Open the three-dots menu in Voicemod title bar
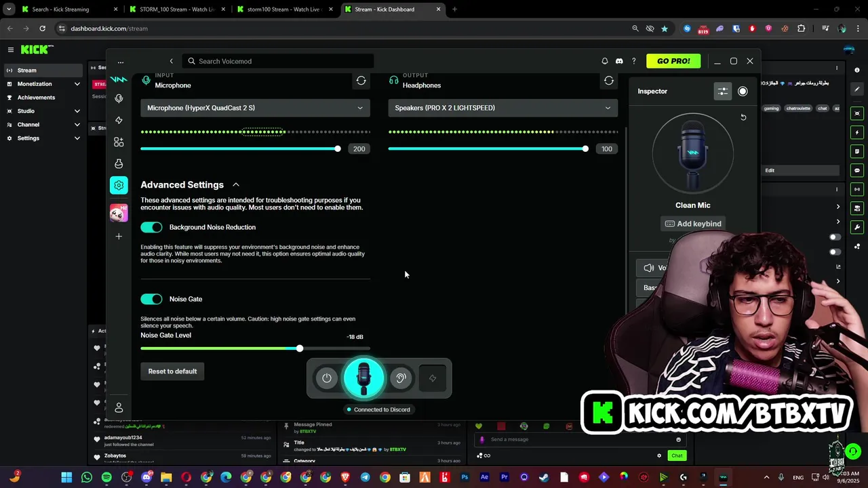Screen dimensions: 868x488 121,62
